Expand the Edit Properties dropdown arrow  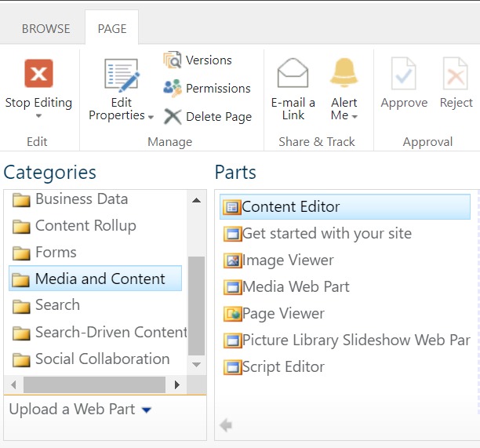151,117
